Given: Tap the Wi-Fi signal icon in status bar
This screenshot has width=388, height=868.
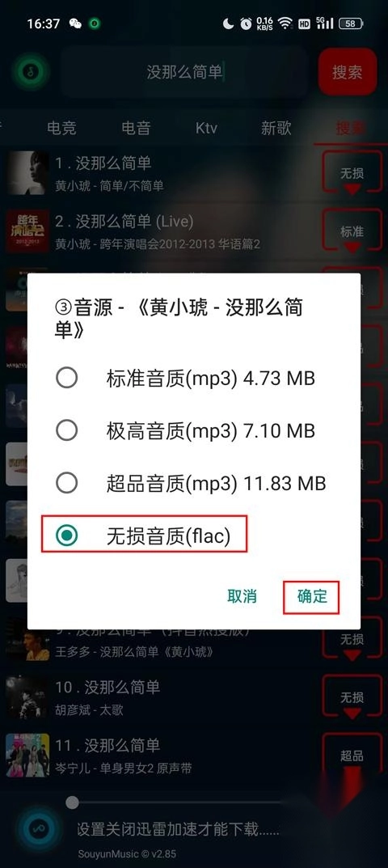Looking at the screenshot, I should (x=285, y=23).
